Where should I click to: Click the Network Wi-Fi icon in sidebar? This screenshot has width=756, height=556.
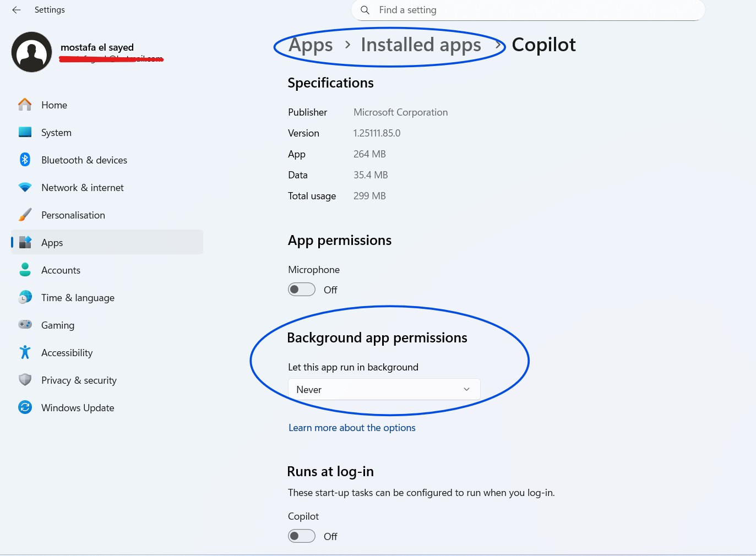click(x=25, y=187)
